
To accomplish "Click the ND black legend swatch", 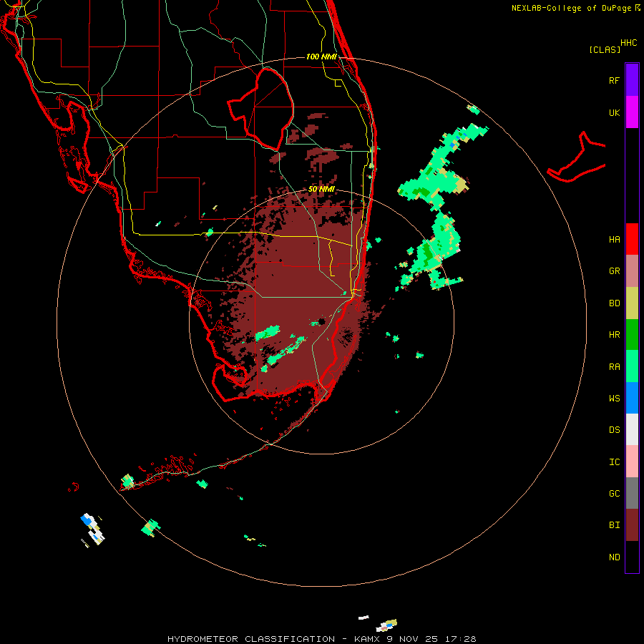I will [632, 557].
